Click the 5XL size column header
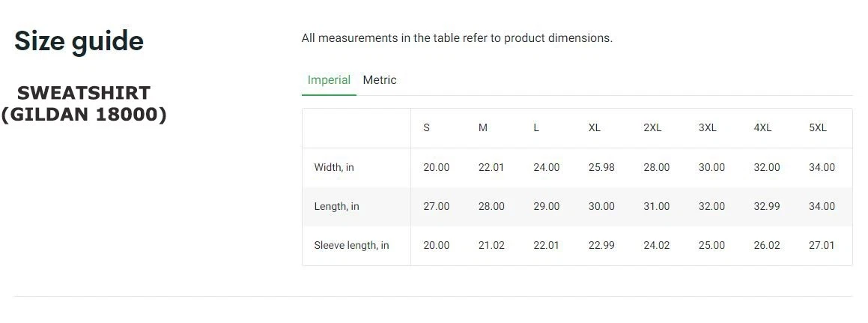This screenshot has width=868, height=323. 818,128
